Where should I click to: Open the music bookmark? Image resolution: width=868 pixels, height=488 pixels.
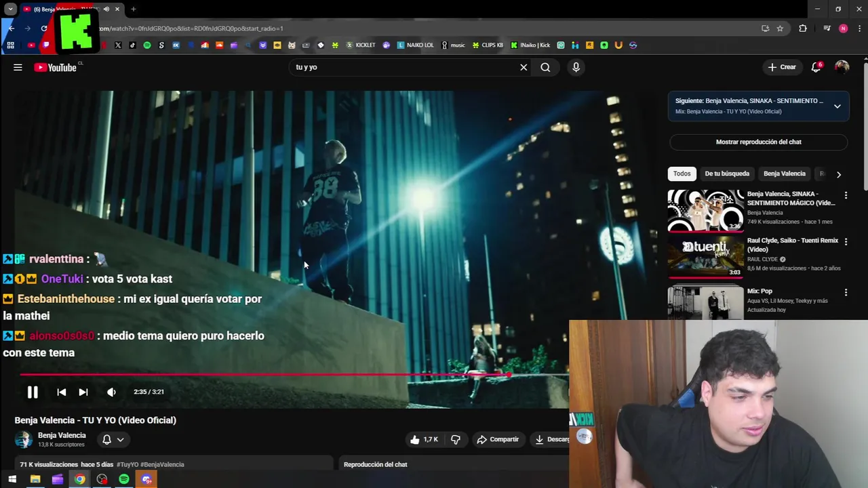[453, 45]
